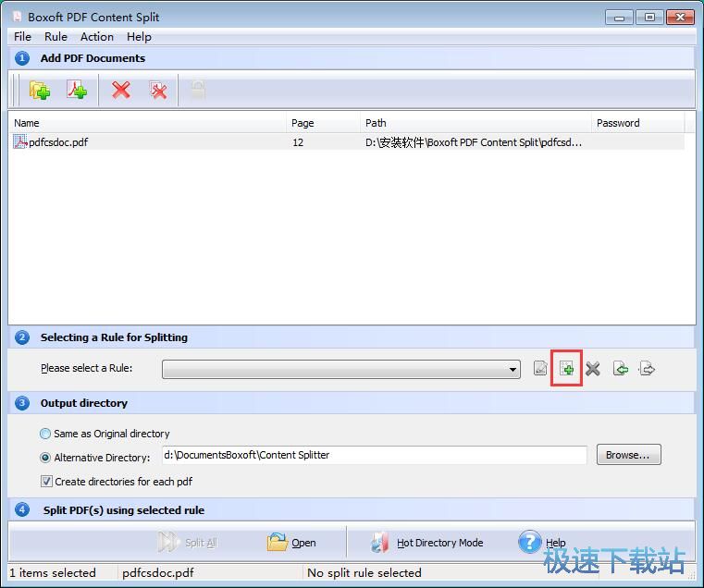704x588 pixels.
Task: Click the Alternative Directory path field
Action: pyautogui.click(x=375, y=455)
